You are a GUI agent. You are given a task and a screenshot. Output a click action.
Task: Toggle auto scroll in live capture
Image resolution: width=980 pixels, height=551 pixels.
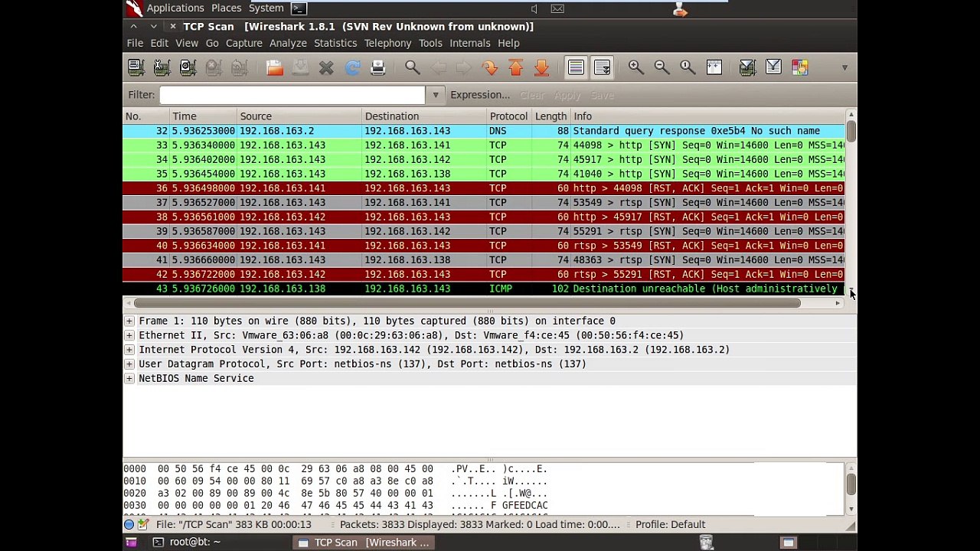[x=602, y=67]
